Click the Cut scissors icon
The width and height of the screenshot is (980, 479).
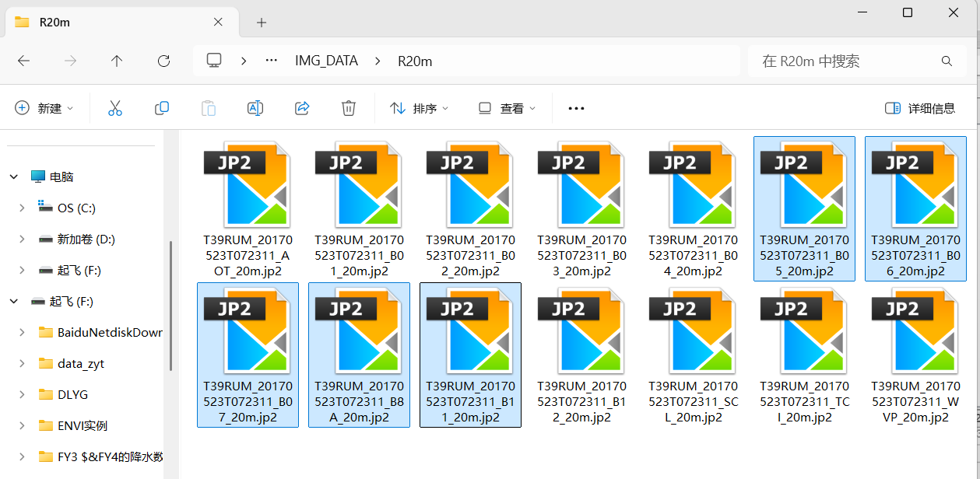pyautogui.click(x=115, y=109)
